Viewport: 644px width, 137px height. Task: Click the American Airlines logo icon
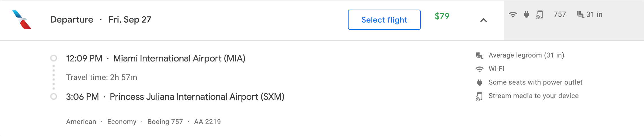click(x=22, y=19)
